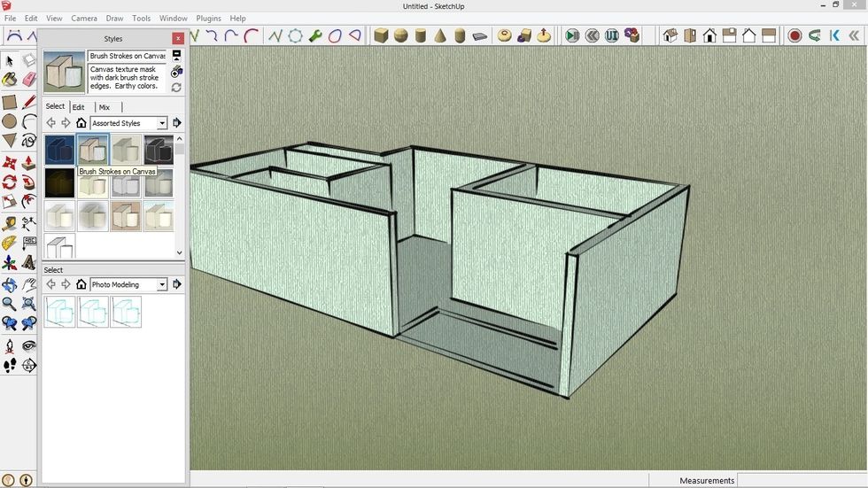Select the Push/Pull tool
Viewport: 868px width, 488px height.
[29, 163]
